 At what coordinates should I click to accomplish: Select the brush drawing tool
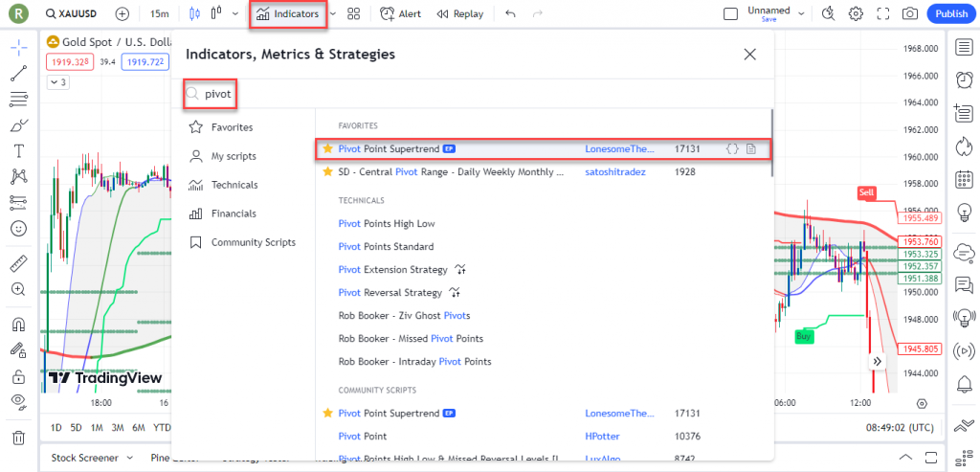[19, 125]
